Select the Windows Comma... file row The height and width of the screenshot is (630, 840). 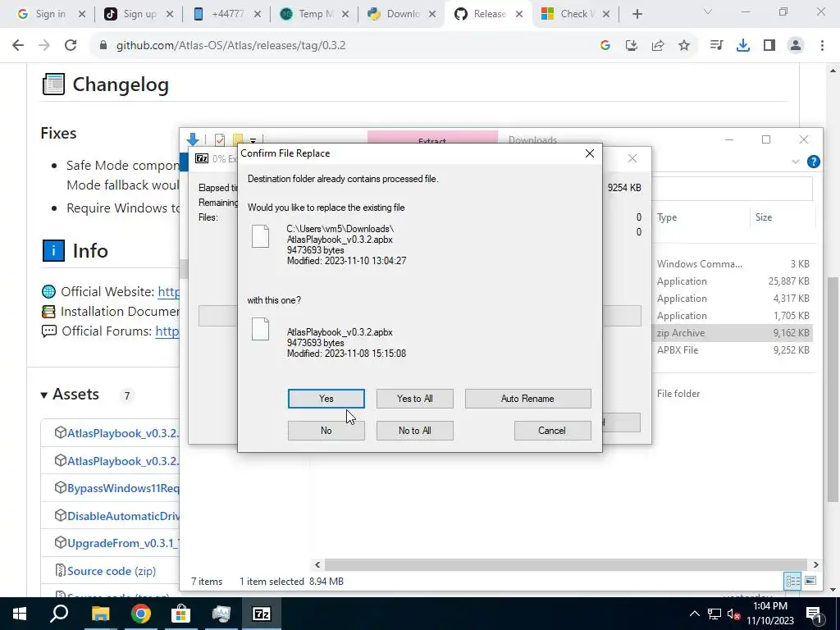(x=733, y=264)
